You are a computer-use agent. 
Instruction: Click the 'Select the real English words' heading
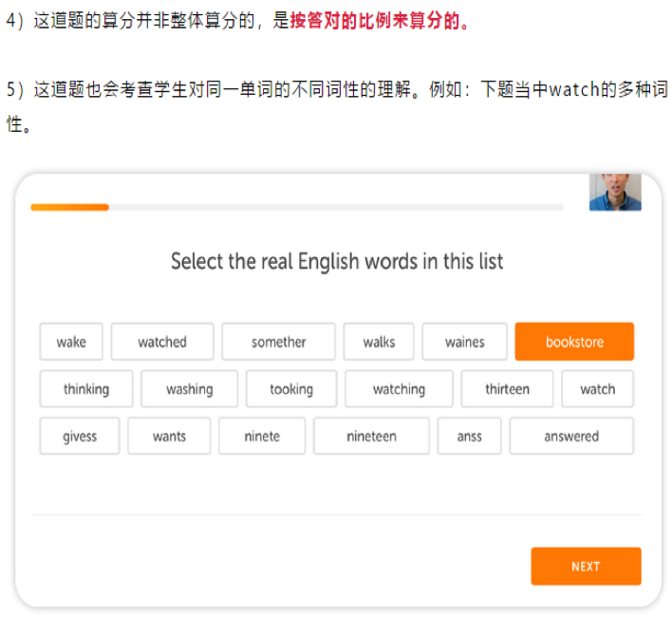(x=337, y=261)
